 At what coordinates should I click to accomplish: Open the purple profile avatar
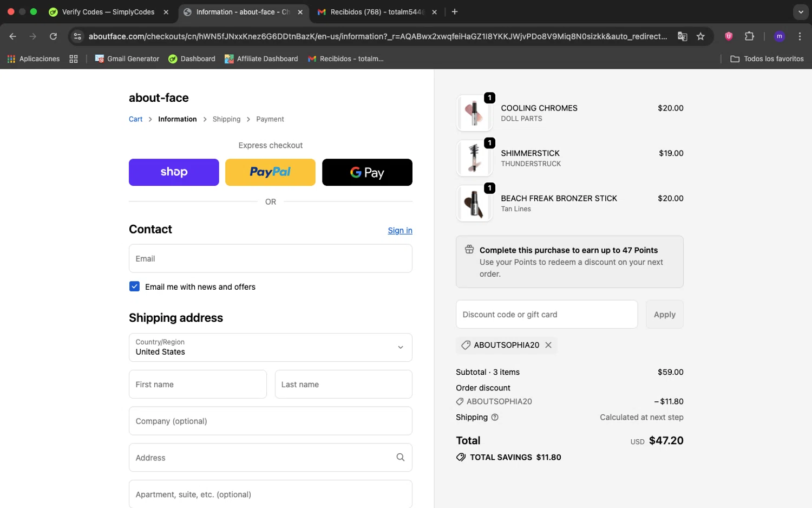[780, 36]
